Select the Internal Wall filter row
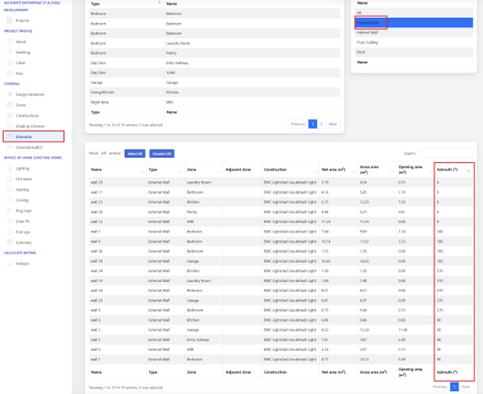483x394 pixels. (414, 33)
